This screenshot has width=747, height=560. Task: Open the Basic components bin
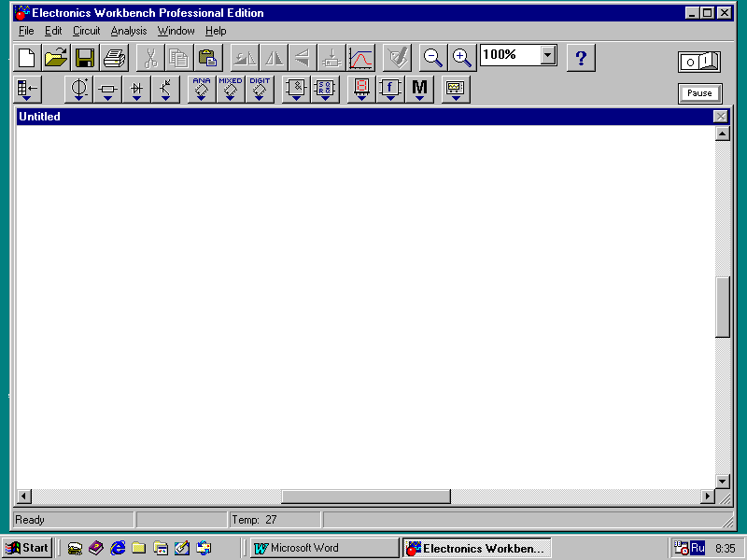click(107, 89)
